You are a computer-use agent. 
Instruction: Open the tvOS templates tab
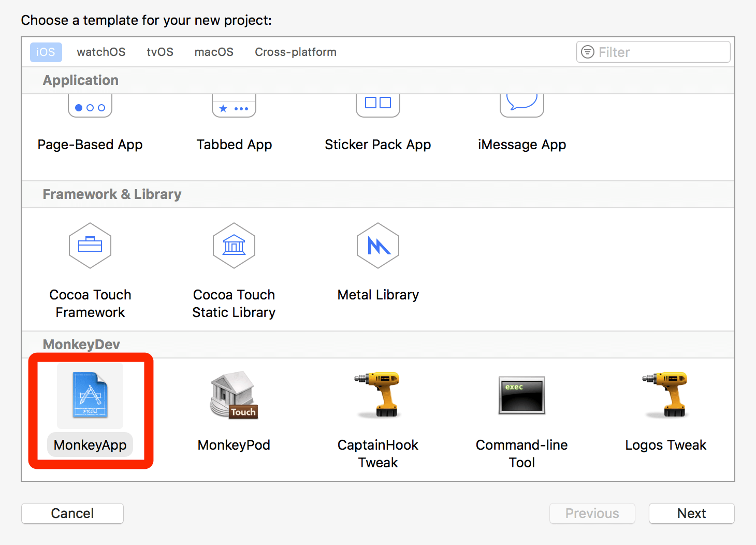(160, 52)
